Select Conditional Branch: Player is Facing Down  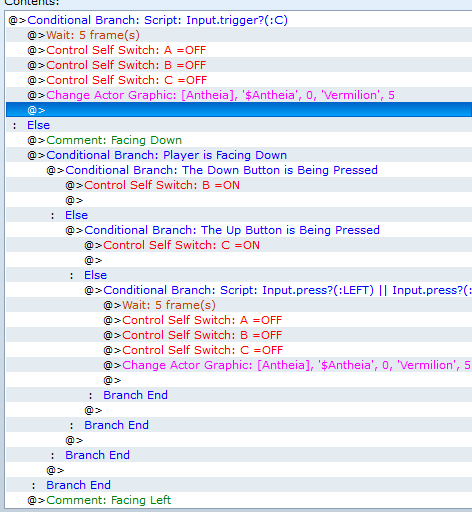click(239, 155)
